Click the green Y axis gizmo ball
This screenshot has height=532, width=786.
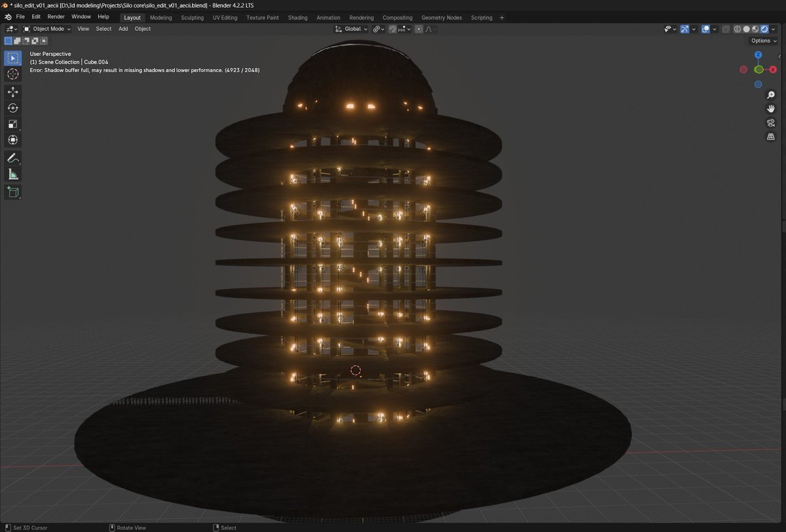click(758, 69)
